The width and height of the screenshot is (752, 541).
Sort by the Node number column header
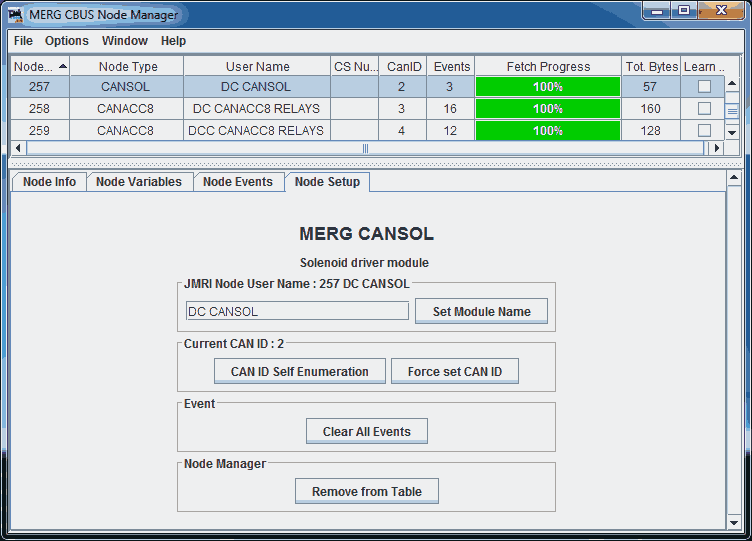40,66
